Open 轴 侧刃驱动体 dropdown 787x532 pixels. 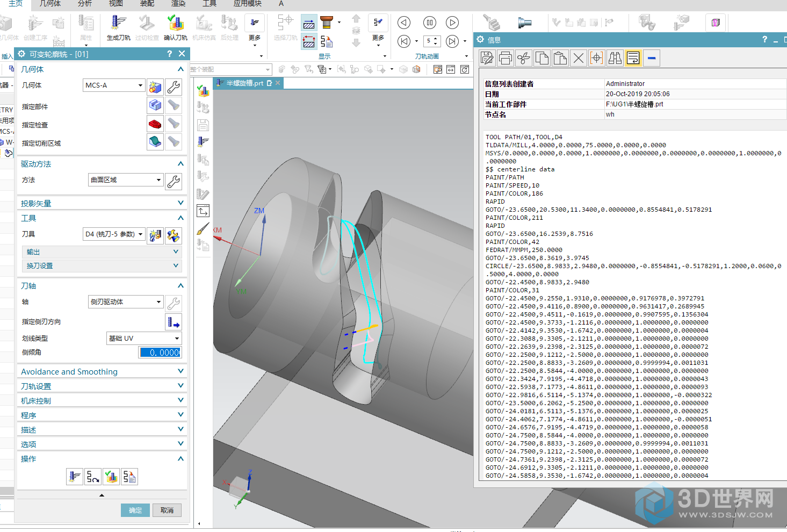click(126, 302)
